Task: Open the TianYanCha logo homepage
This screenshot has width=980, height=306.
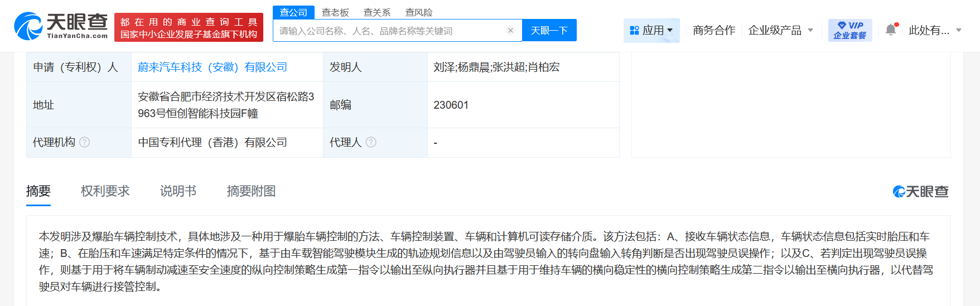Action: [61, 26]
